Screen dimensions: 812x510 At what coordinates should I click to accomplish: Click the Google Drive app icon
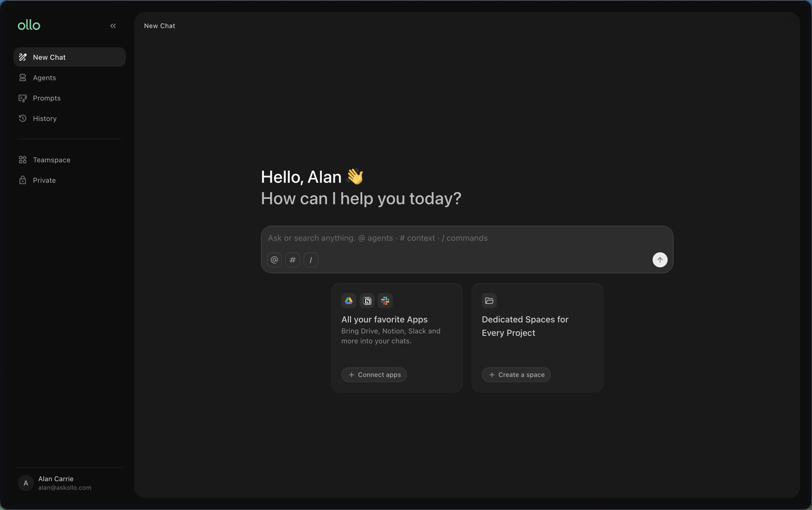[349, 301]
